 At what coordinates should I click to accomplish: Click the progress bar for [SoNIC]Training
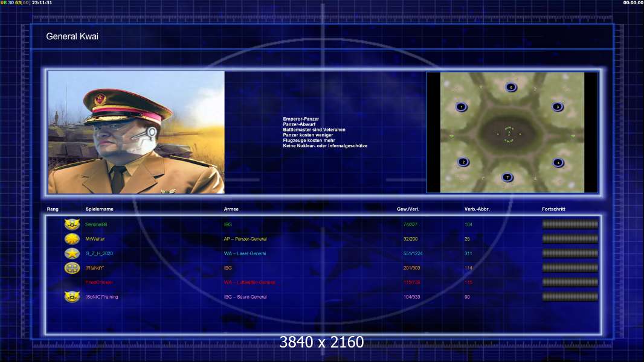click(570, 297)
